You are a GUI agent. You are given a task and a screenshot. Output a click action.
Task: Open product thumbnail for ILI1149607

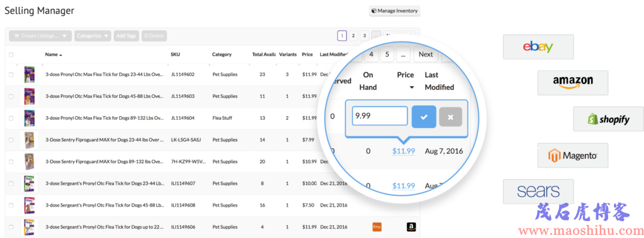click(x=29, y=183)
